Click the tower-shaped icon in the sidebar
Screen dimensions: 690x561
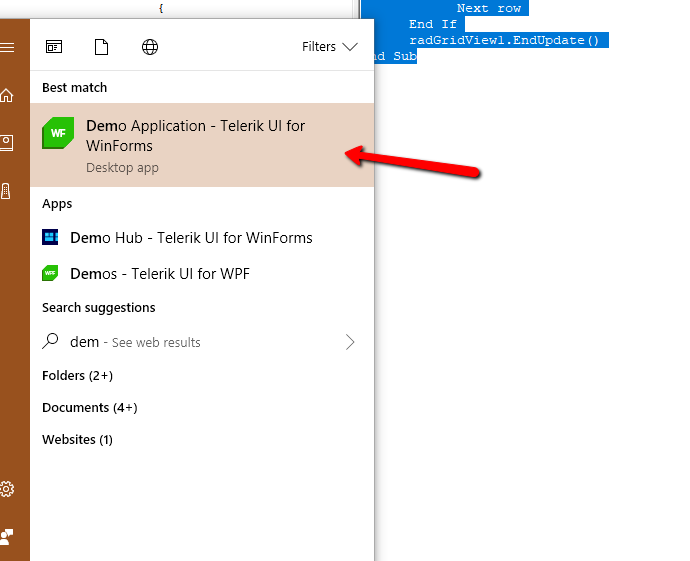point(7,191)
